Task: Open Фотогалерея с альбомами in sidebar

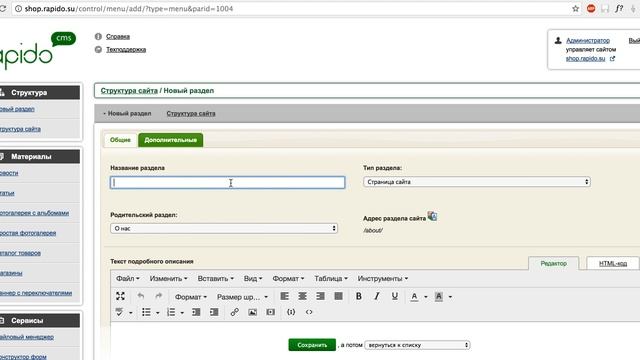Action: (34, 213)
